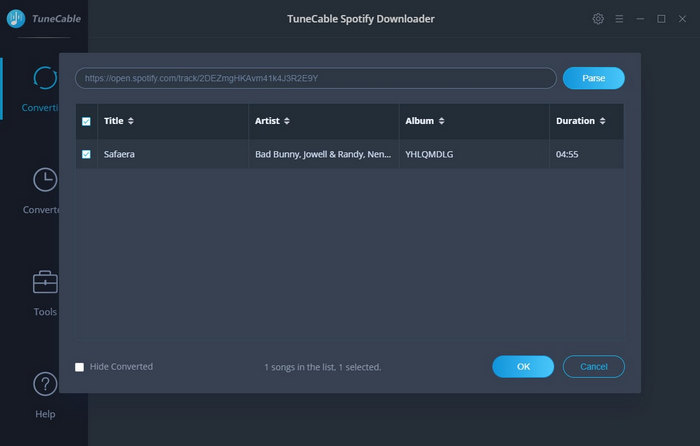Confirm with the OK button
Image resolution: width=700 pixels, height=446 pixels.
click(x=523, y=367)
